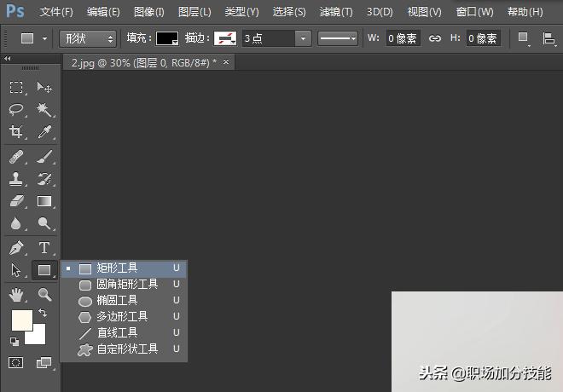This screenshot has width=563, height=392.
Task: Swap foreground and background colors
Action: 43,313
